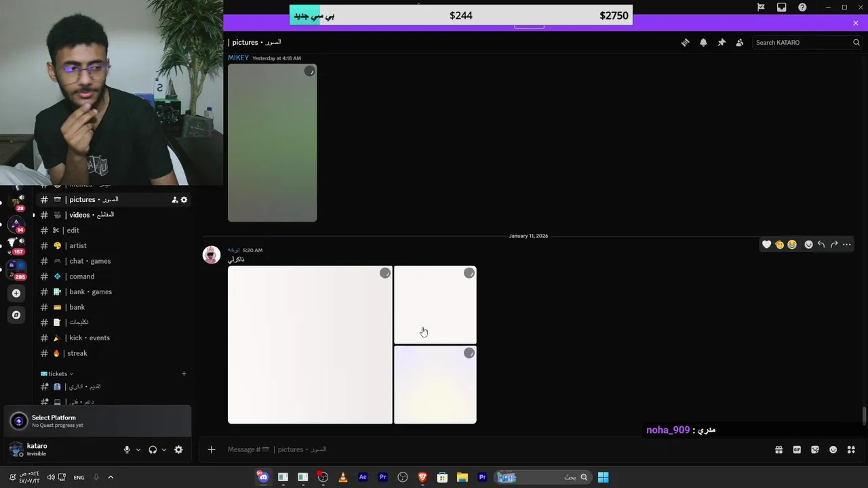Open the Quests flag icon
Viewport: 868px width, 488px height.
click(761, 7)
